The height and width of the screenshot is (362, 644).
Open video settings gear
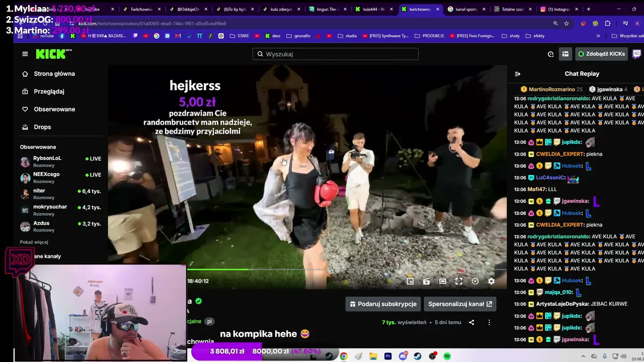pyautogui.click(x=492, y=282)
